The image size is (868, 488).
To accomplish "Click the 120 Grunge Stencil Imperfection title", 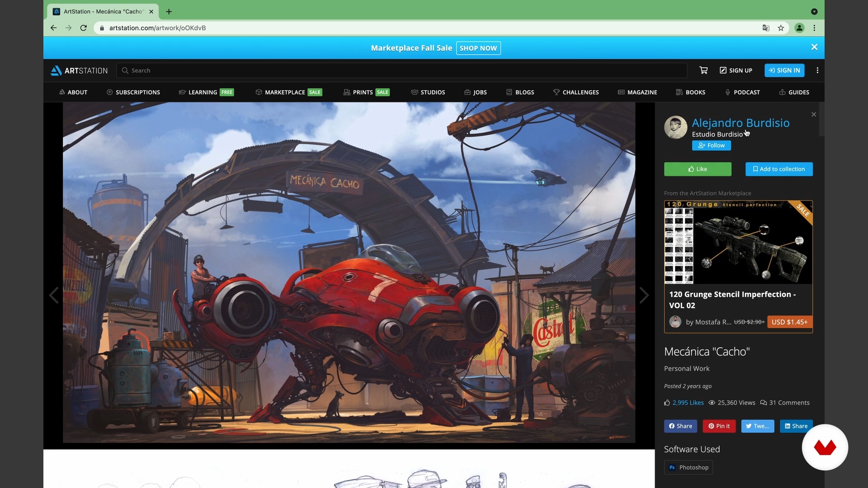I will [x=732, y=300].
